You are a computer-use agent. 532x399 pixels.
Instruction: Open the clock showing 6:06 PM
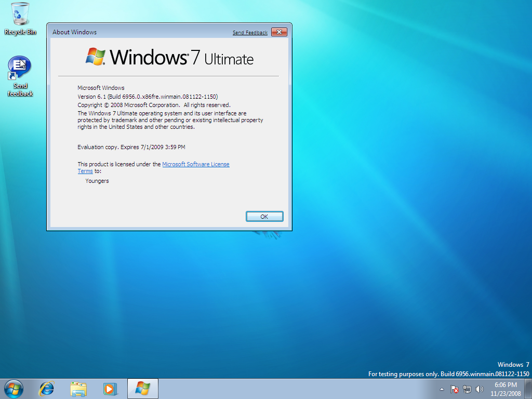pyautogui.click(x=506, y=389)
